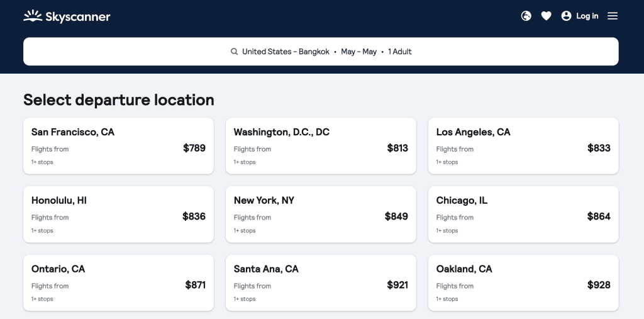Image resolution: width=644 pixels, height=319 pixels.
Task: Click the Skyscanner wordmark text
Action: [77, 17]
